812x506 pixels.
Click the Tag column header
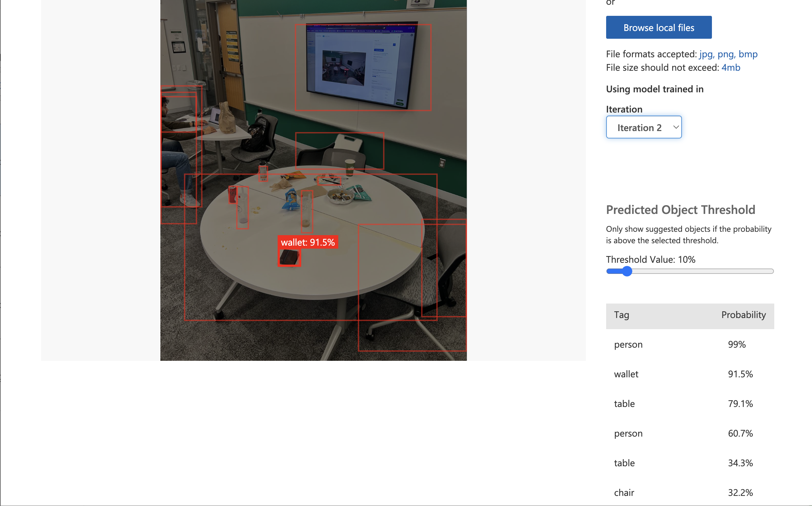(621, 315)
